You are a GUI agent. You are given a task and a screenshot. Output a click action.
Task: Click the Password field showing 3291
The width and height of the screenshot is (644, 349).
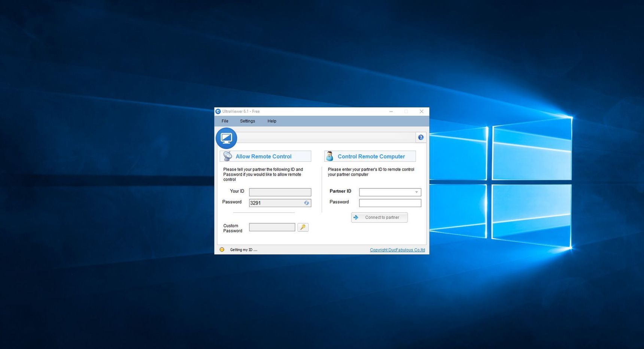pyautogui.click(x=280, y=203)
